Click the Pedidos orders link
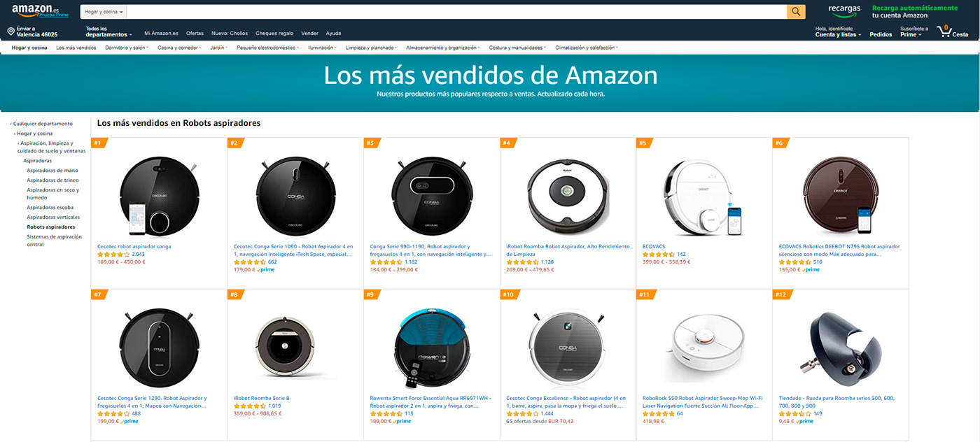Image resolution: width=980 pixels, height=442 pixels. 881,34
